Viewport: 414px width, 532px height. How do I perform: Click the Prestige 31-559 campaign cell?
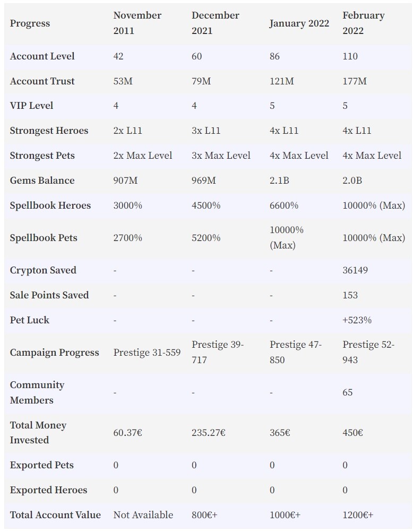pos(147,352)
